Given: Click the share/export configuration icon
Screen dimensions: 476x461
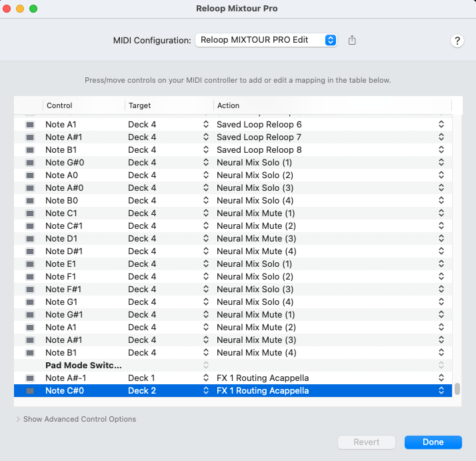Looking at the screenshot, I should [x=352, y=40].
